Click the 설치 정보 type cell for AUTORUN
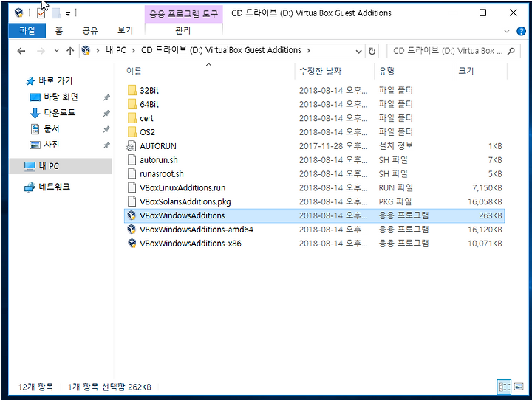The image size is (532, 400). (x=396, y=146)
